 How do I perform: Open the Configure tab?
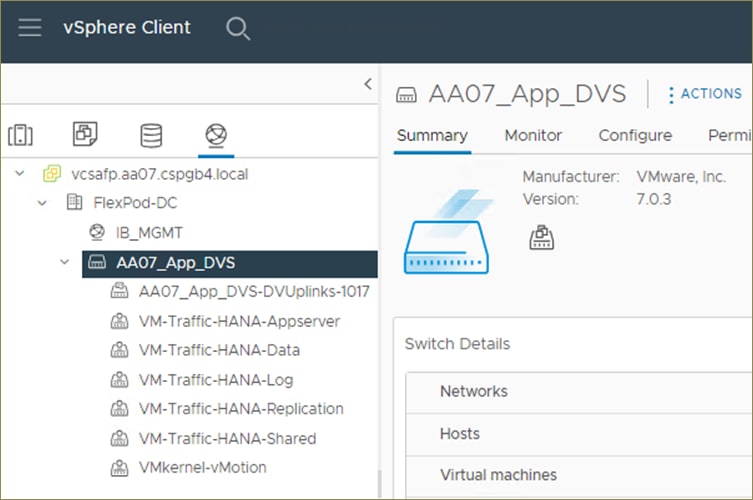pos(635,136)
